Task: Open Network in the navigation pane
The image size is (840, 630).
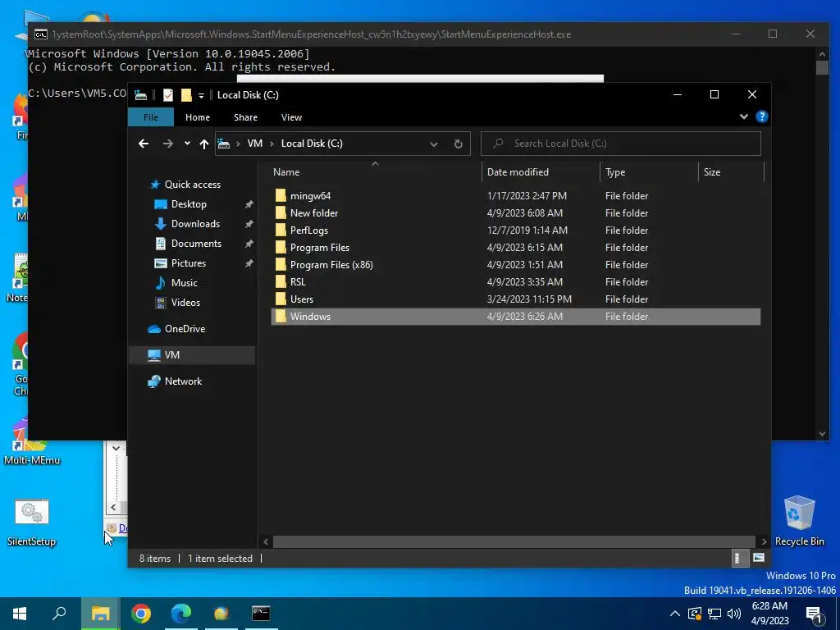Action: pyautogui.click(x=183, y=381)
